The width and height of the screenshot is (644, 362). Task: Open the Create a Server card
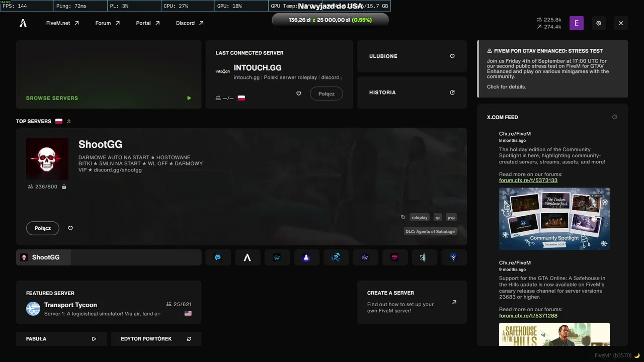coord(412,302)
